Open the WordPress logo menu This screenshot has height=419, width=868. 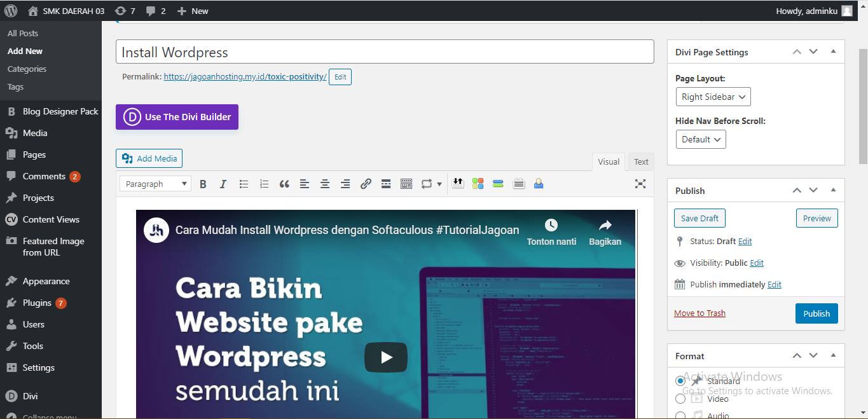(x=11, y=11)
